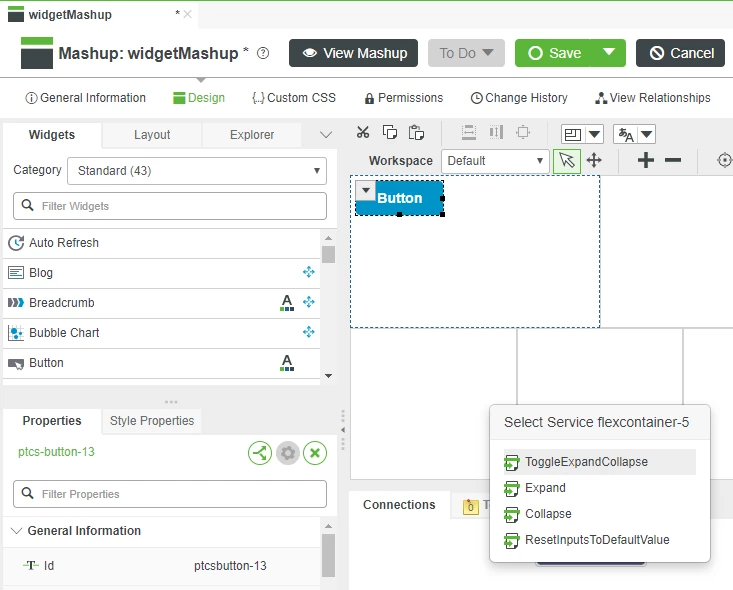Viewport: 733px width, 590px height.
Task: Open the To Do dropdown
Action: pyautogui.click(x=466, y=53)
